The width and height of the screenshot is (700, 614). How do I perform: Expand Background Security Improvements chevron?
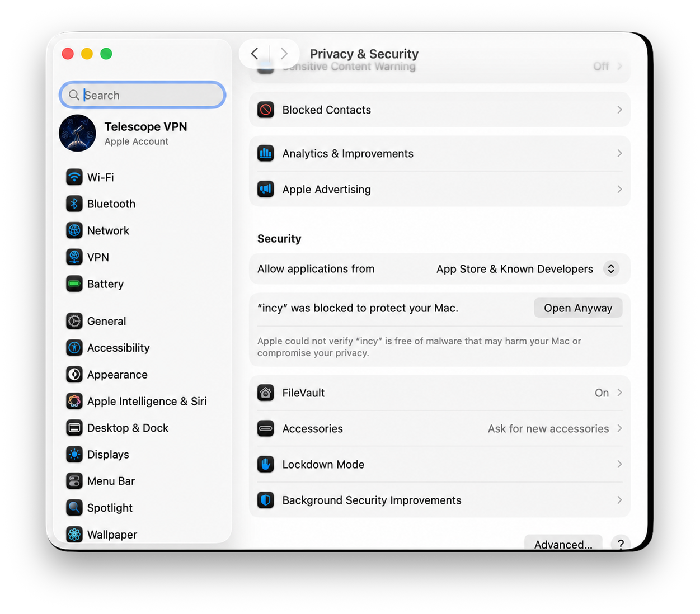(619, 500)
